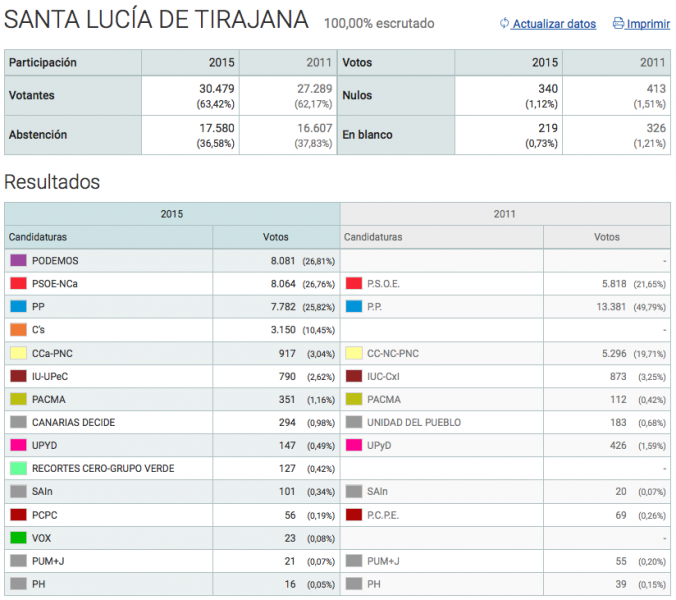676x600 pixels.
Task: Click the olive PACMA 2015 swatch
Action: click(19, 399)
